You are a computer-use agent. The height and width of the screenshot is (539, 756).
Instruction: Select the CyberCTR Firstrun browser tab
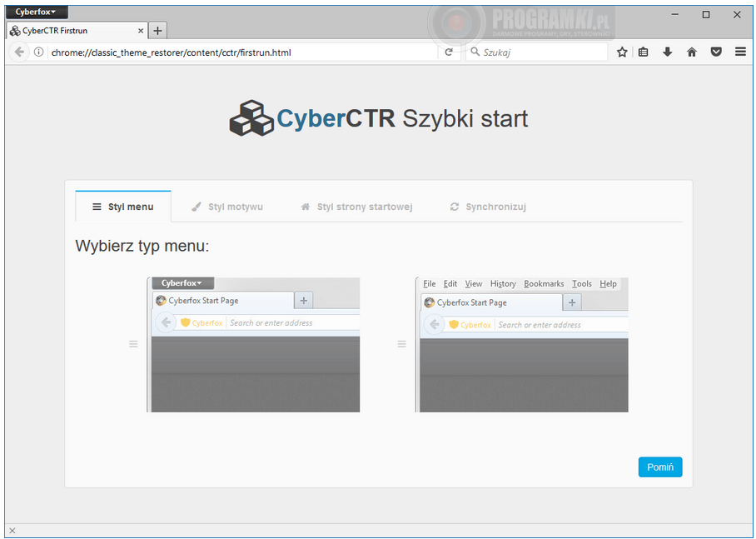click(77, 30)
